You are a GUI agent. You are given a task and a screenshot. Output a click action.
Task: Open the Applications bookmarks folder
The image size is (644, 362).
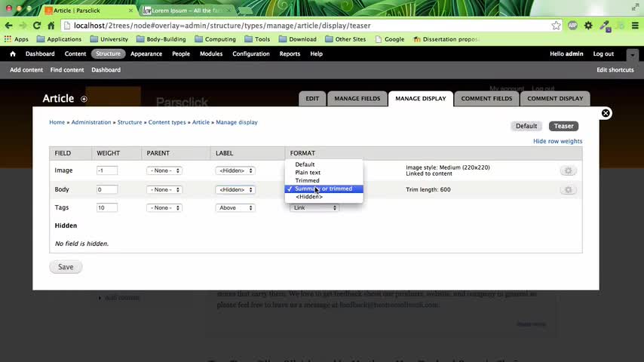(59, 39)
